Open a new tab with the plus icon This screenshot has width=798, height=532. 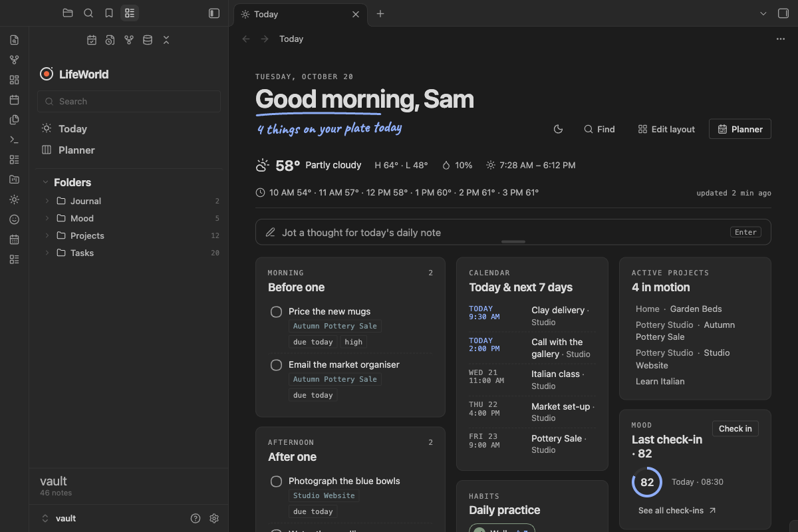click(x=380, y=14)
